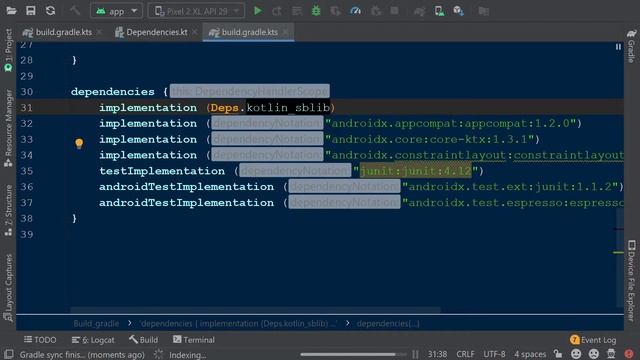Click the 31:38 cursor position indicator
This screenshot has width=640, height=360.
point(438,354)
